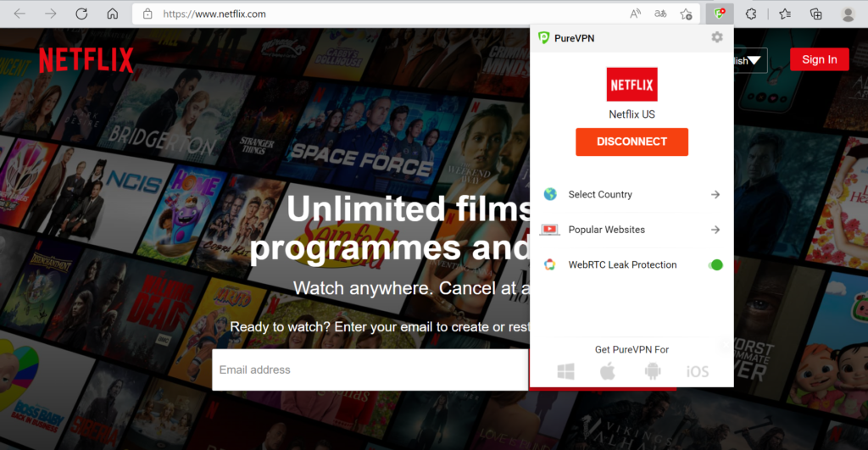Click the globe icon beside Select Country
868x450 pixels.
click(x=549, y=194)
